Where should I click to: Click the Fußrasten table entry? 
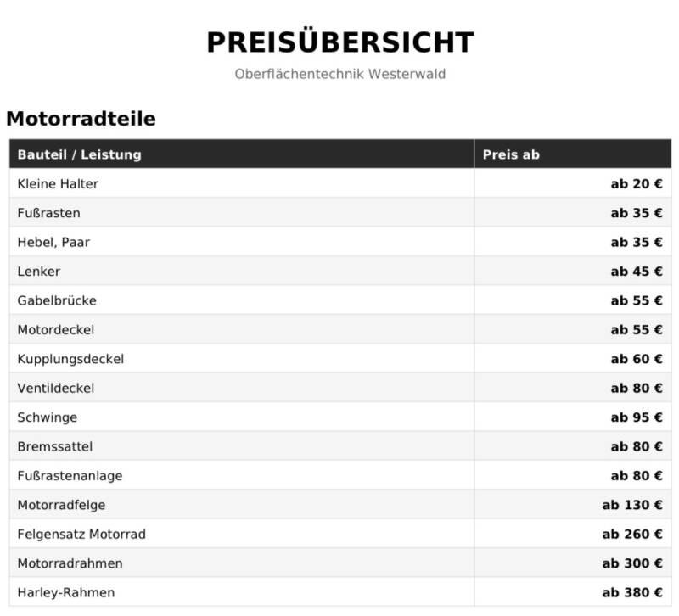pyautogui.click(x=49, y=213)
